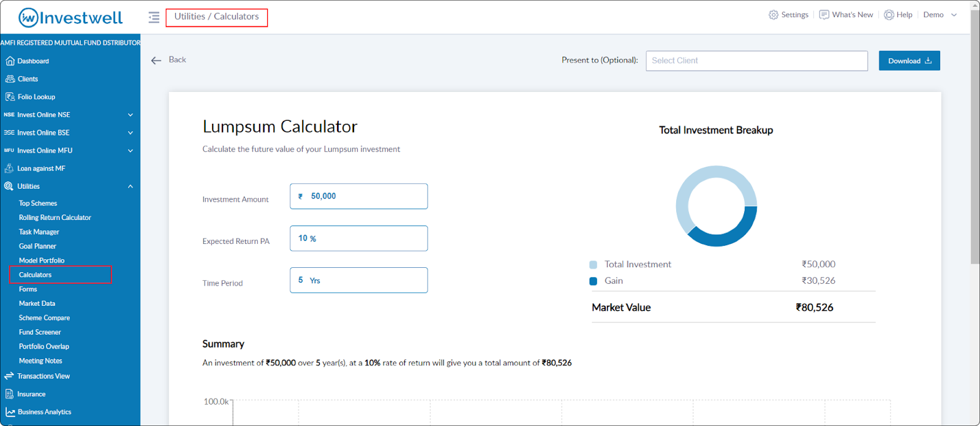Click the Folio Lookup icon
980x426 pixels.
click(x=10, y=97)
